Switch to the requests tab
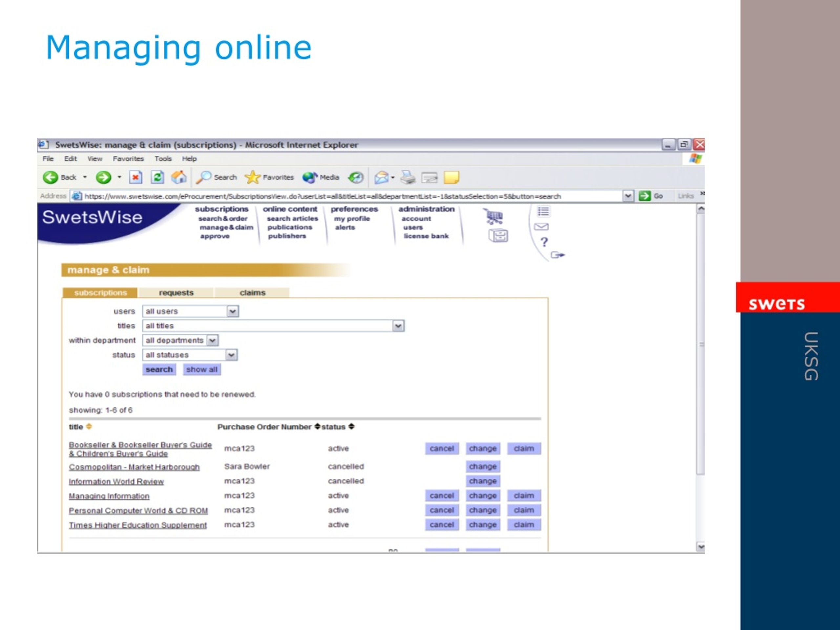 pos(176,292)
